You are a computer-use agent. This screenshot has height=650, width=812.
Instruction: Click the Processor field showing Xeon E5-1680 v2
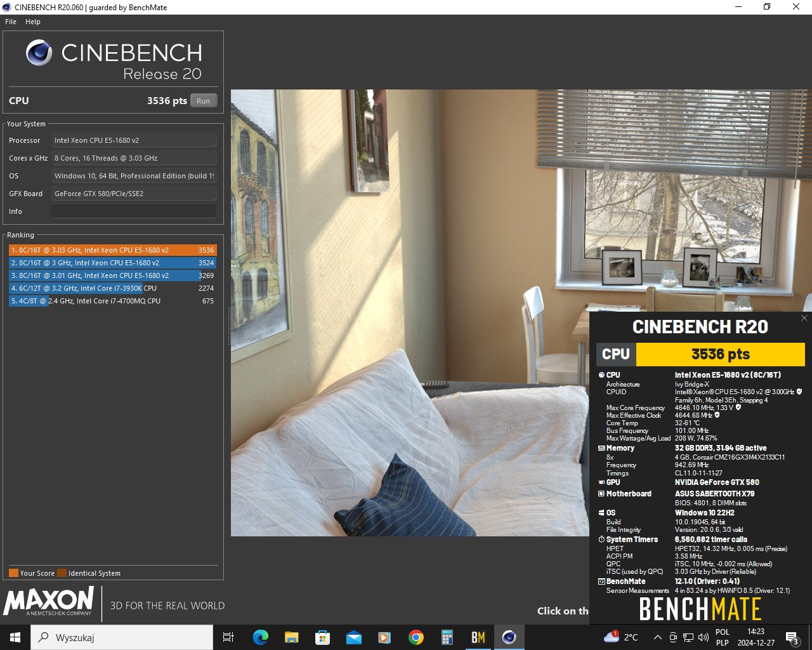coord(134,140)
